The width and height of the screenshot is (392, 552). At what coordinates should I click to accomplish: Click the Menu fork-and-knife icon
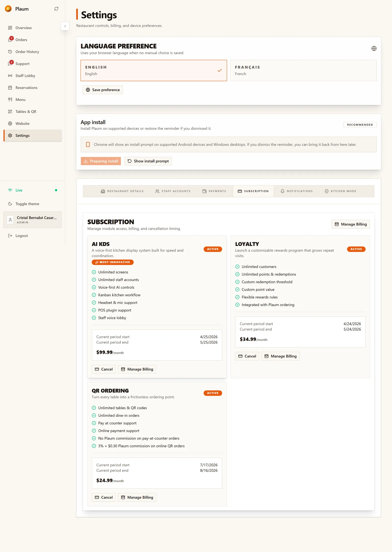point(10,100)
